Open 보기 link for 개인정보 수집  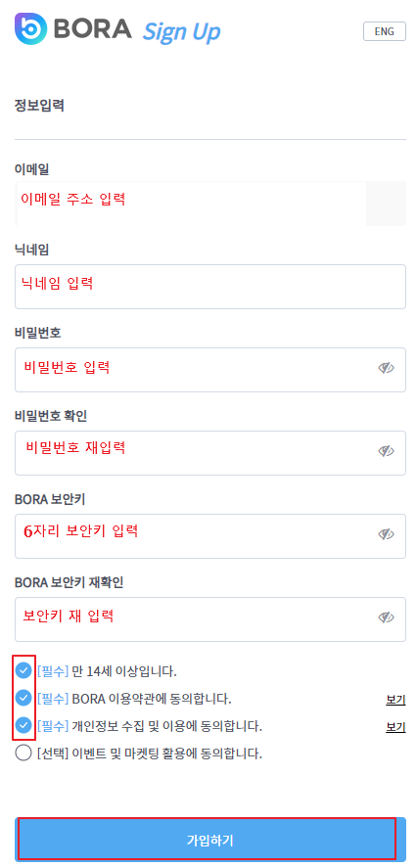(x=395, y=726)
